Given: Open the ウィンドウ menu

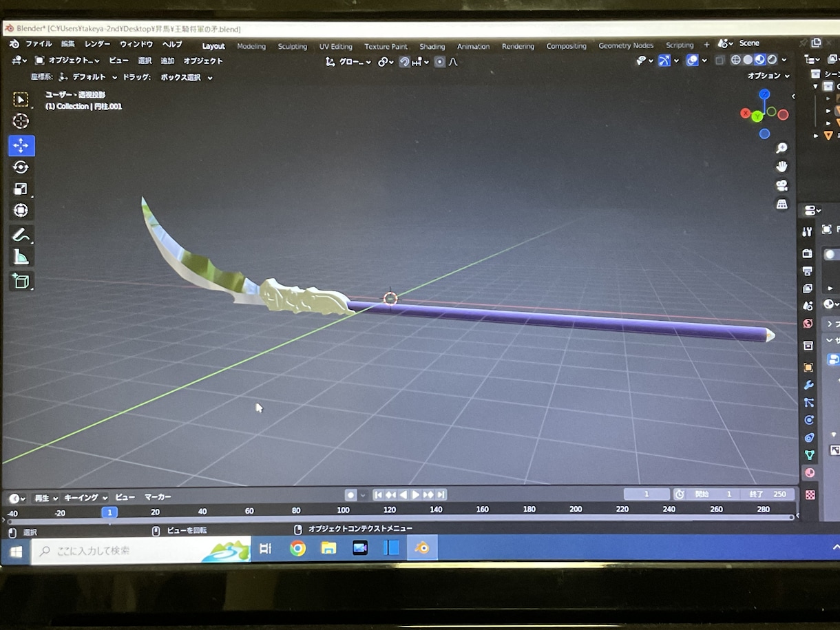Looking at the screenshot, I should (x=136, y=44).
